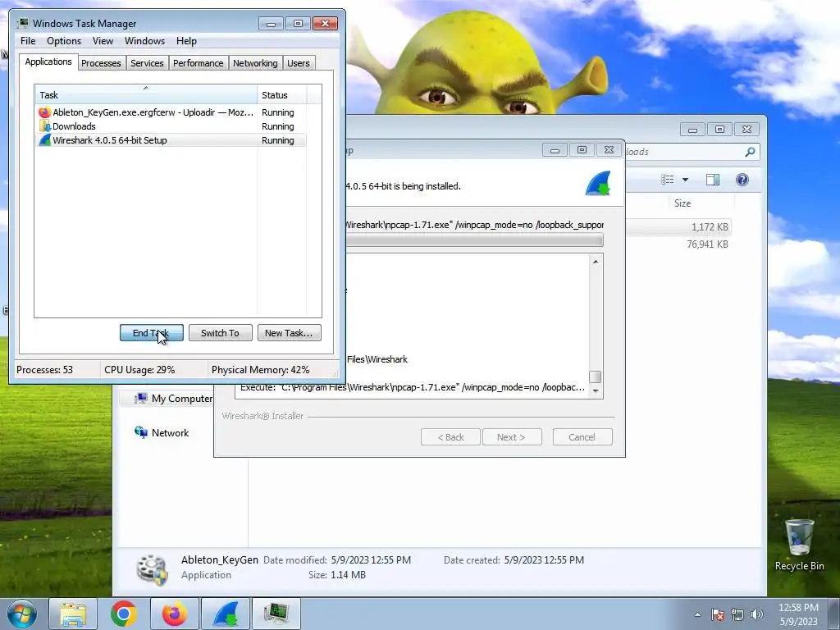This screenshot has width=840, height=630.
Task: Click the network tray icon
Action: (x=737, y=614)
